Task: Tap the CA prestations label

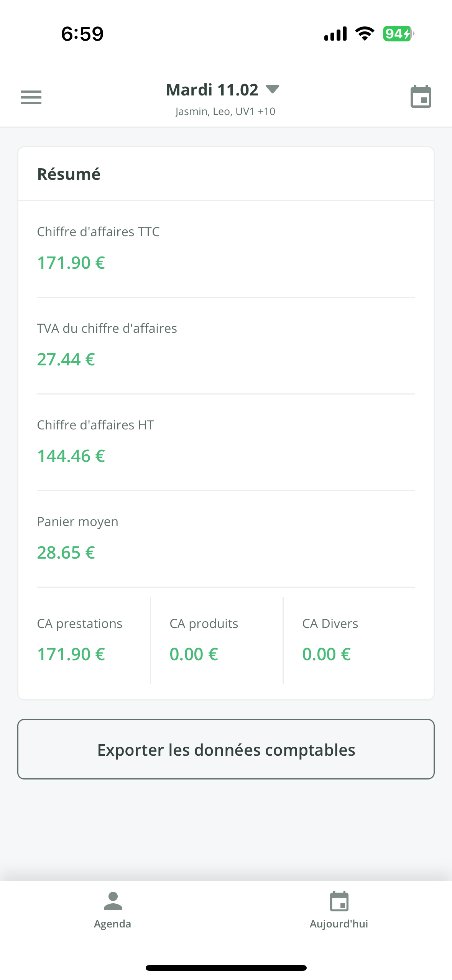Action: click(x=80, y=624)
